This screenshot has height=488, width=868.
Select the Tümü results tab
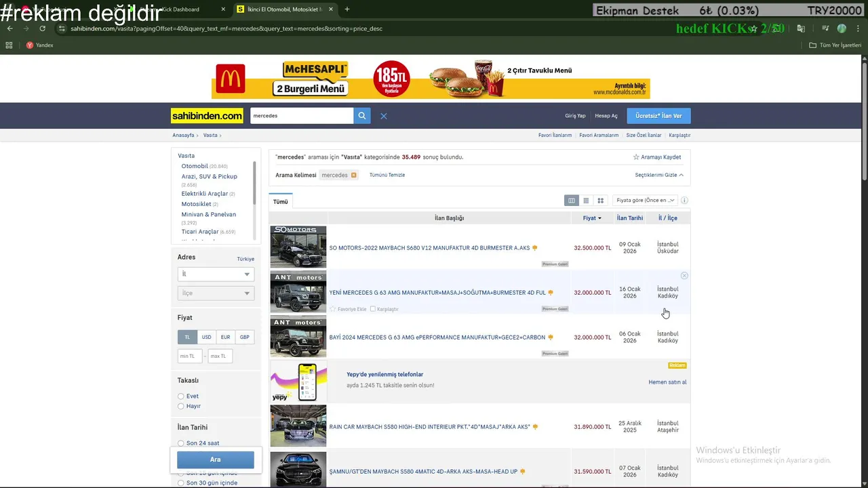click(281, 201)
